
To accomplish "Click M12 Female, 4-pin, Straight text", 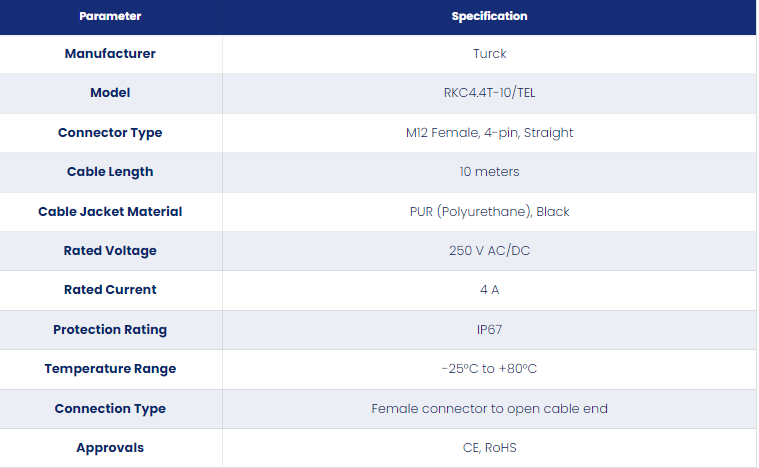I will click(x=489, y=133).
